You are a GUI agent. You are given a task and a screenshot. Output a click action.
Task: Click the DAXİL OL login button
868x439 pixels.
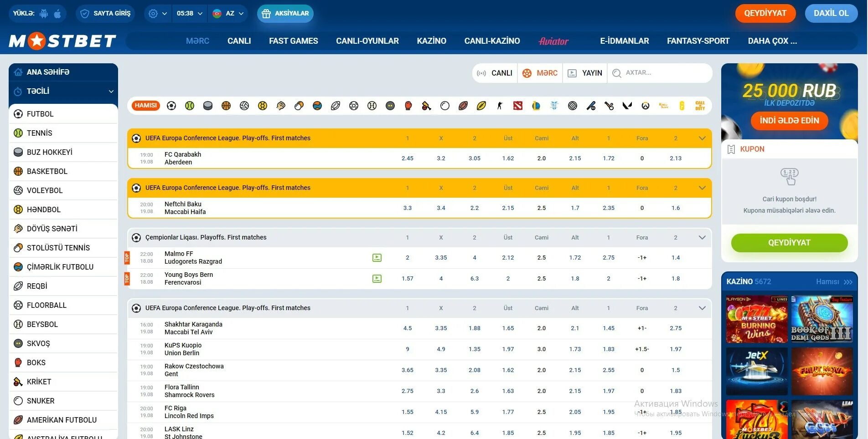coord(831,13)
